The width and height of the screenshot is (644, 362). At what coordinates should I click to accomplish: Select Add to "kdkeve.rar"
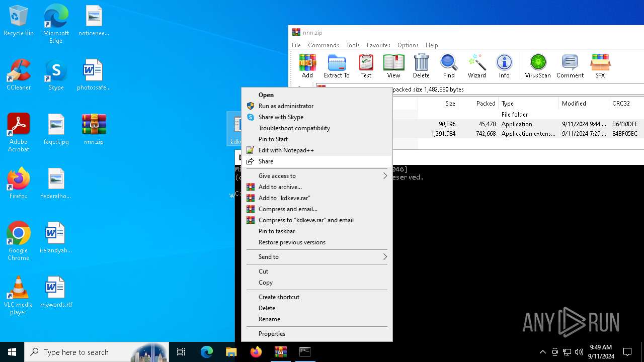point(317,198)
